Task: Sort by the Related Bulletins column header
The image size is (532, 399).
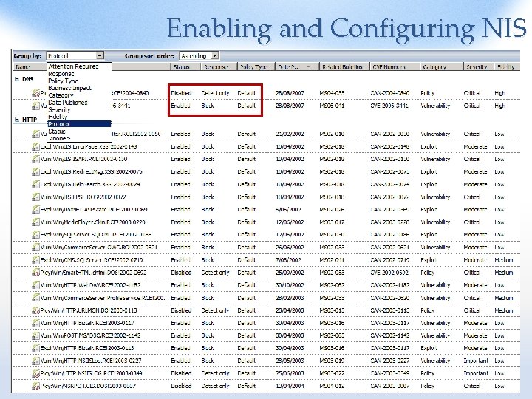Action: pos(345,66)
